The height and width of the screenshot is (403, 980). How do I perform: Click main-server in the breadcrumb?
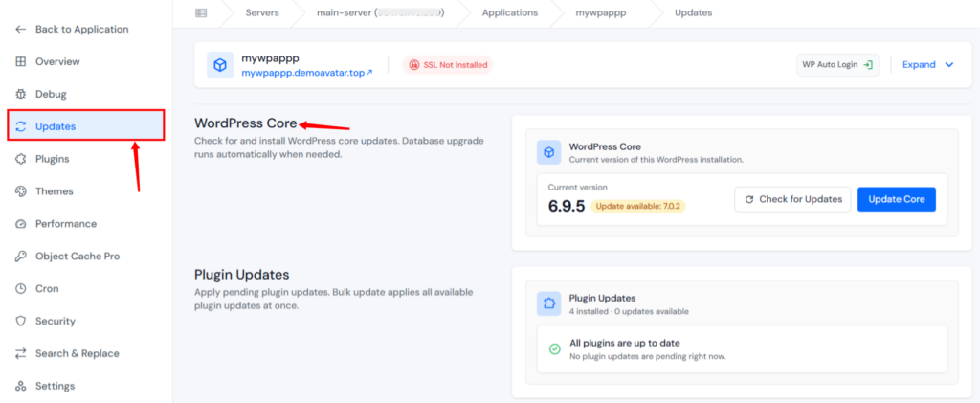(381, 12)
